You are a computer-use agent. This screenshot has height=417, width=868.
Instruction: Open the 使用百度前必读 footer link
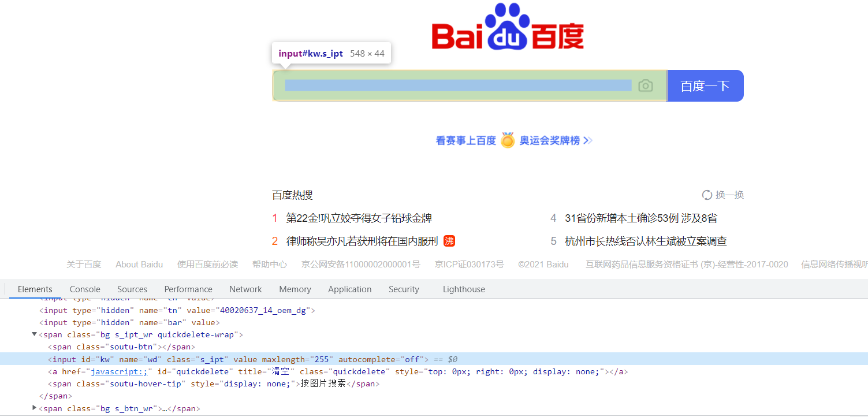click(x=207, y=265)
